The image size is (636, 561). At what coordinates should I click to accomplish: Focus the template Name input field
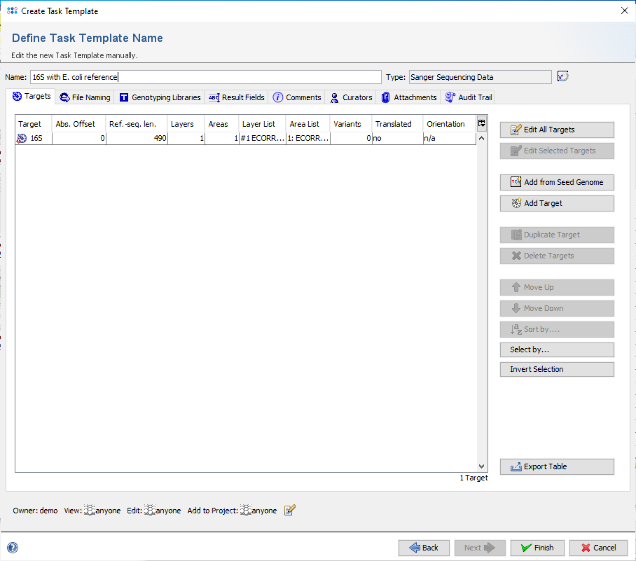[x=206, y=77]
